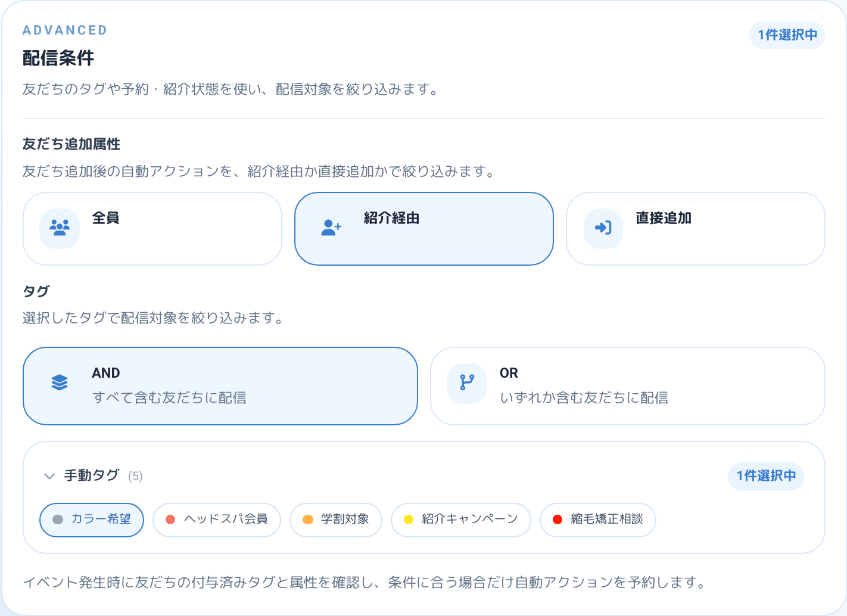Click the (5) tag count
The image size is (847, 616).
[x=135, y=476]
